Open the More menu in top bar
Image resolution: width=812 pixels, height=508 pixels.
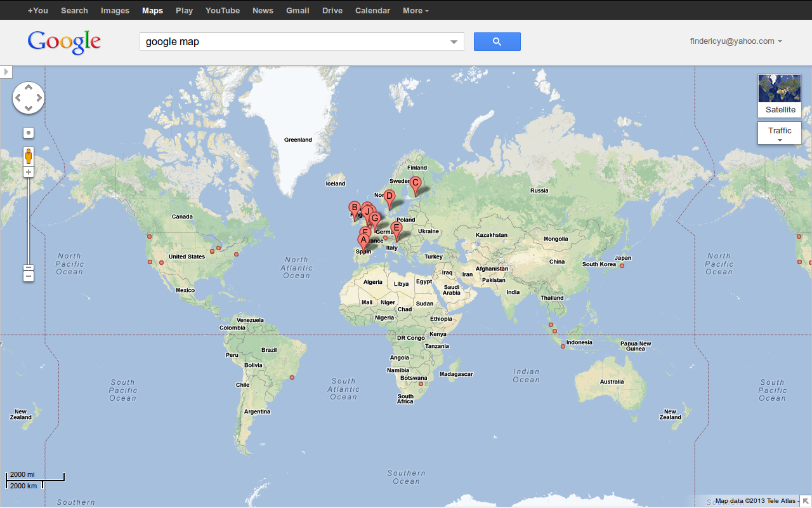(416, 10)
